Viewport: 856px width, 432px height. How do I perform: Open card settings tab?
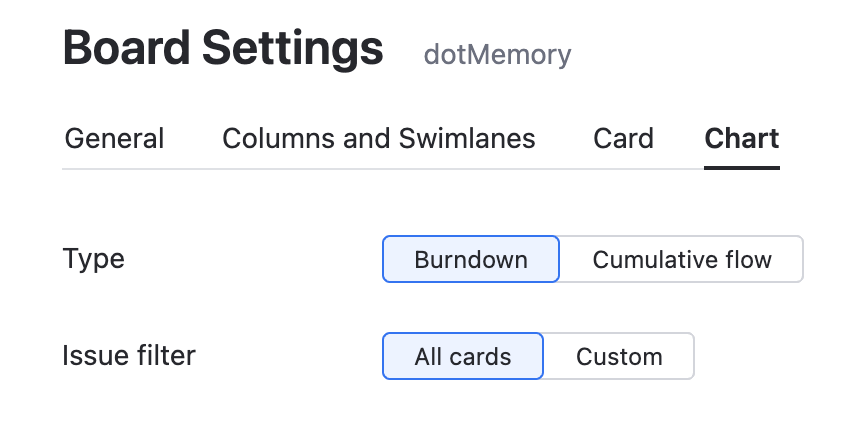623,138
